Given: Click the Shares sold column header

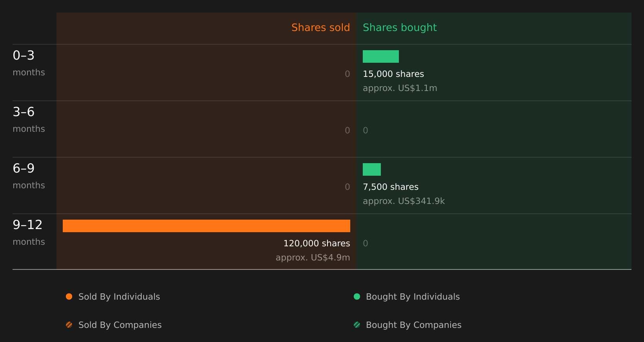Looking at the screenshot, I should click(320, 27).
